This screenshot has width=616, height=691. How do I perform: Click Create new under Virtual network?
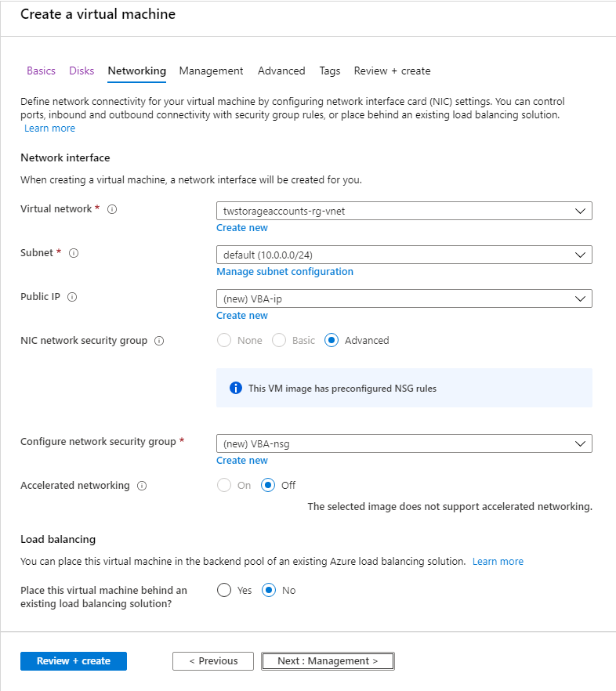tap(242, 228)
